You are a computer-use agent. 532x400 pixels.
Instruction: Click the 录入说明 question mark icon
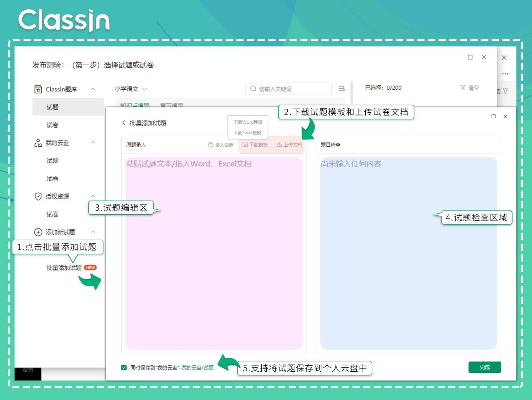point(211,145)
